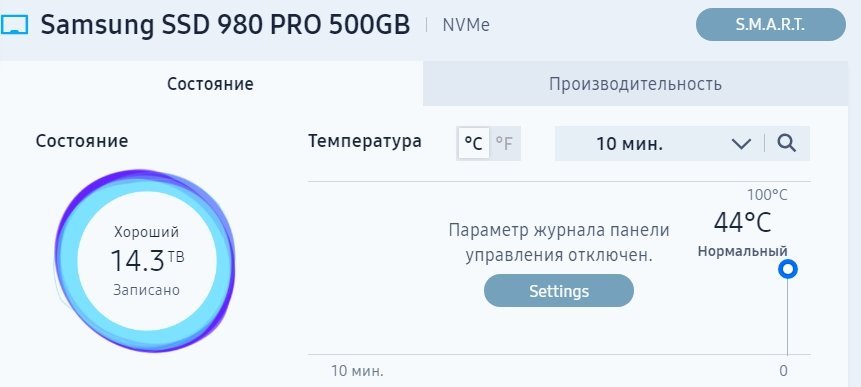Switch temperature units to °F

(504, 144)
